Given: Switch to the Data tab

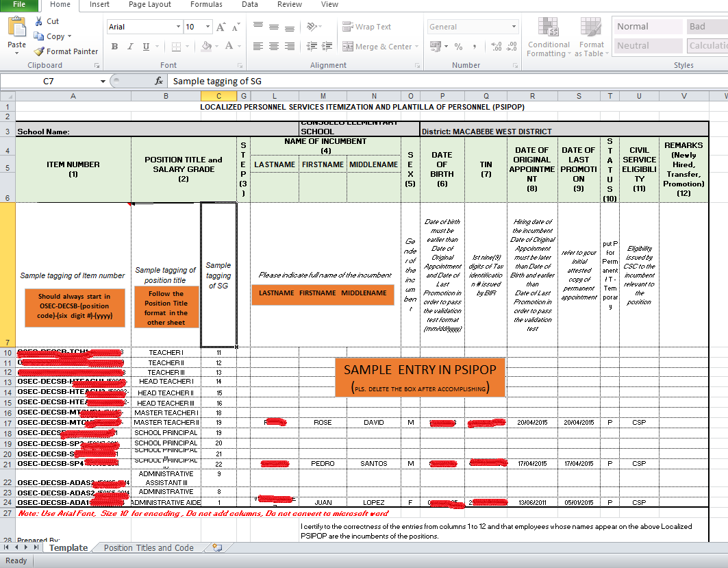Looking at the screenshot, I should coord(250,5).
